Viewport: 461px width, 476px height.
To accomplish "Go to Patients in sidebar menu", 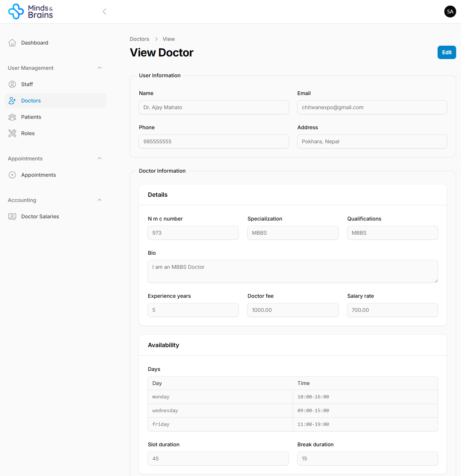I will pos(31,117).
